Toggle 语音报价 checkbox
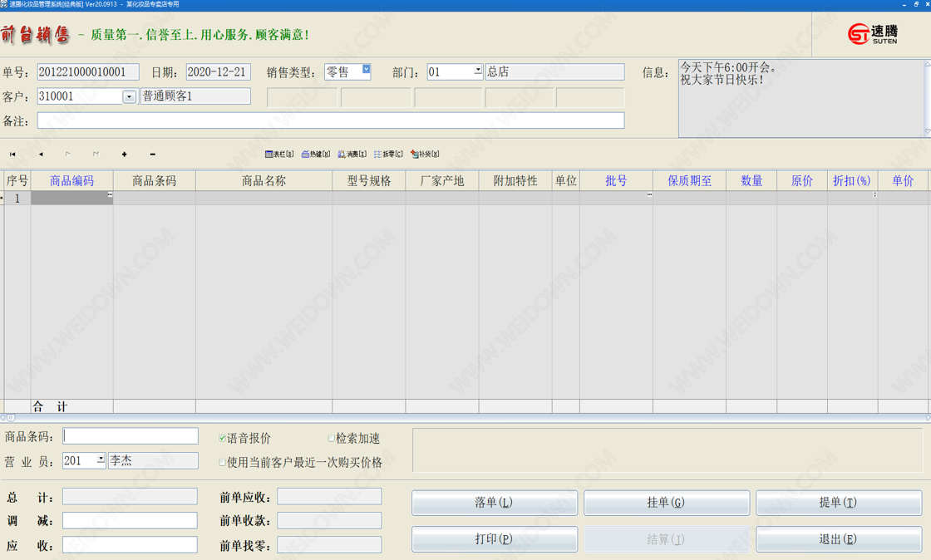Viewport: 931px width, 560px height. click(x=222, y=439)
